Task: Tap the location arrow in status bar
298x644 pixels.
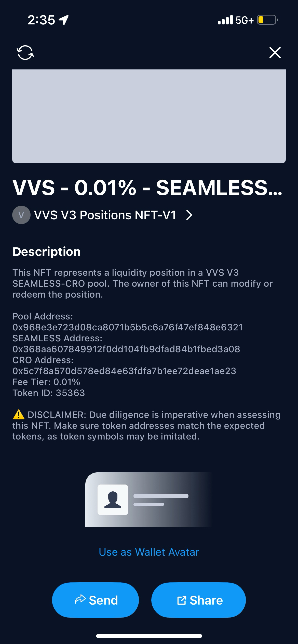Action: pyautogui.click(x=63, y=20)
